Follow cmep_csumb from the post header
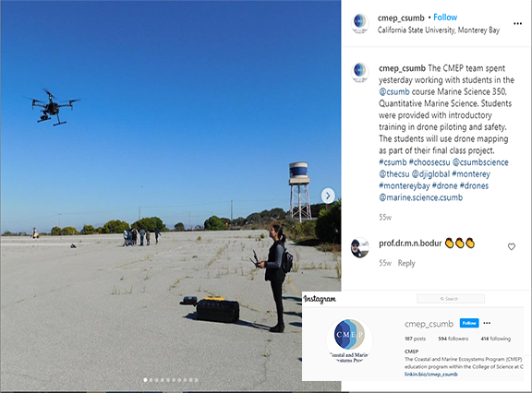This screenshot has height=393, width=532. (445, 18)
